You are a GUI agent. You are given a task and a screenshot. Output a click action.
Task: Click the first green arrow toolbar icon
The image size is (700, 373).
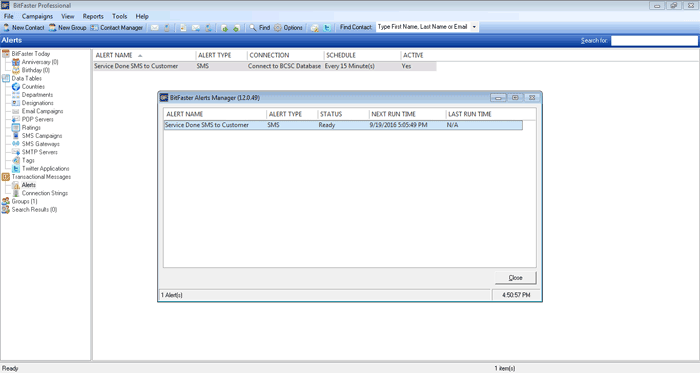(x=225, y=28)
